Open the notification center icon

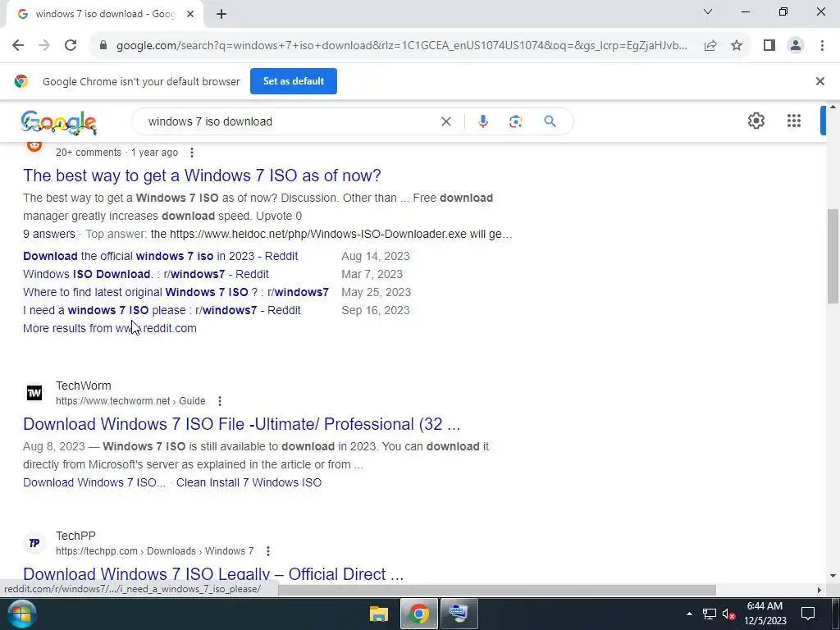[808, 614]
